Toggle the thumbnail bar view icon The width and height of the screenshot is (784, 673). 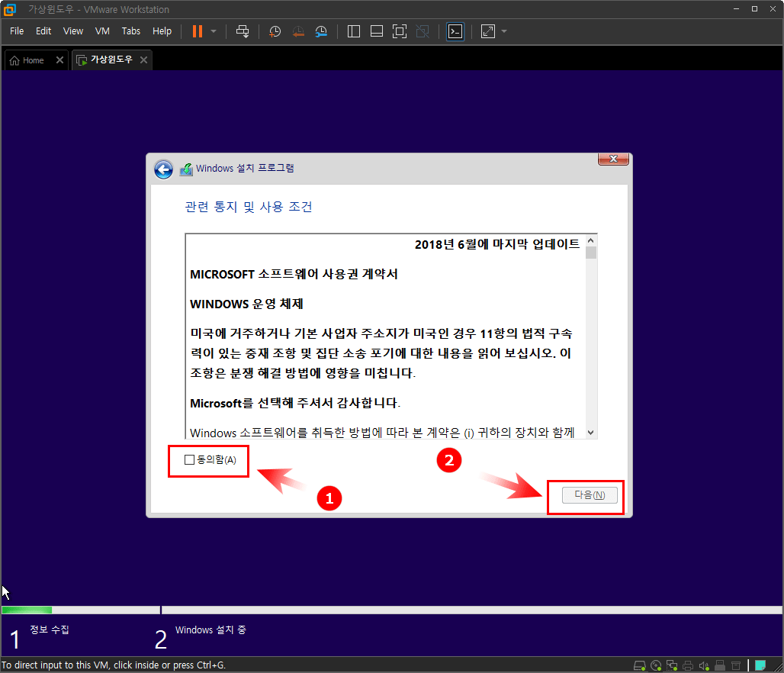point(377,31)
